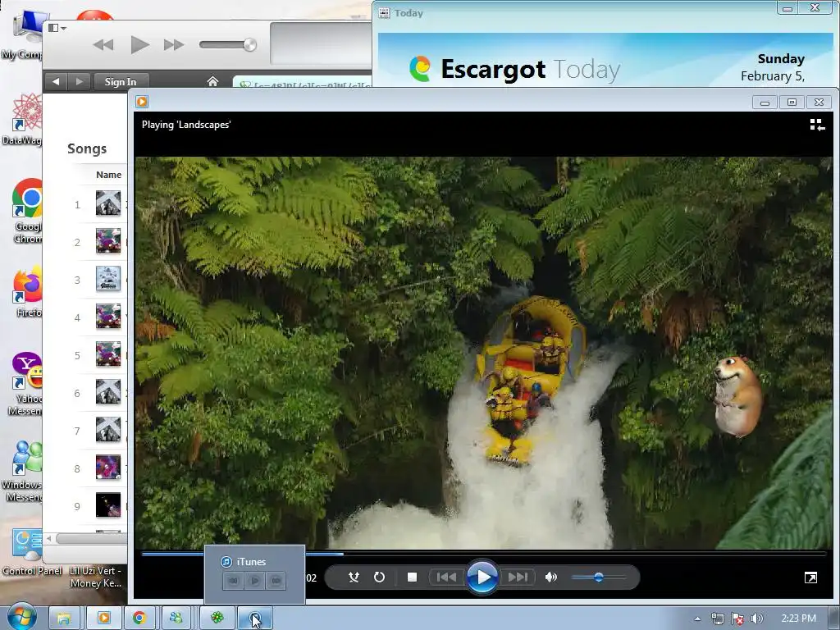Adjust the Media Player volume slider
Image resolution: width=840 pixels, height=630 pixels.
pos(599,577)
